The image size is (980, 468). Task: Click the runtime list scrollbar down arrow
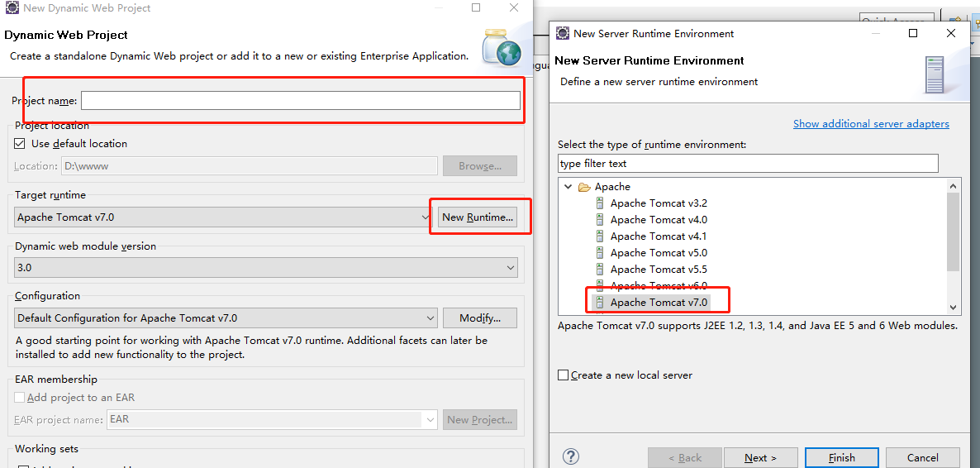pyautogui.click(x=953, y=307)
